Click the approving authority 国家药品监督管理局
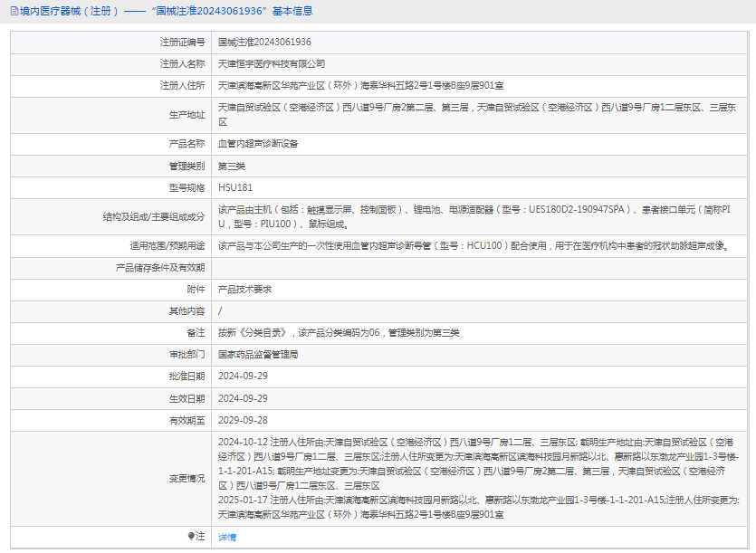Viewport: 756px width, 553px height. 258,355
